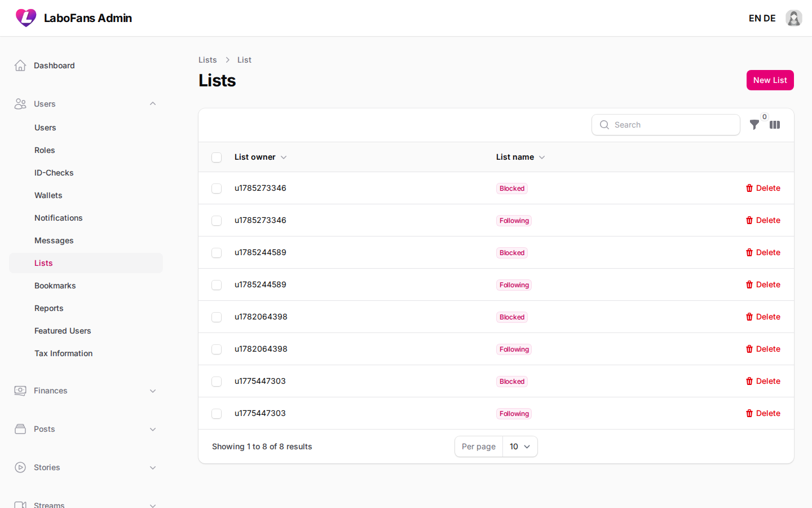Image resolution: width=812 pixels, height=508 pixels.
Task: Click the Posts archive icon
Action: coord(20,429)
